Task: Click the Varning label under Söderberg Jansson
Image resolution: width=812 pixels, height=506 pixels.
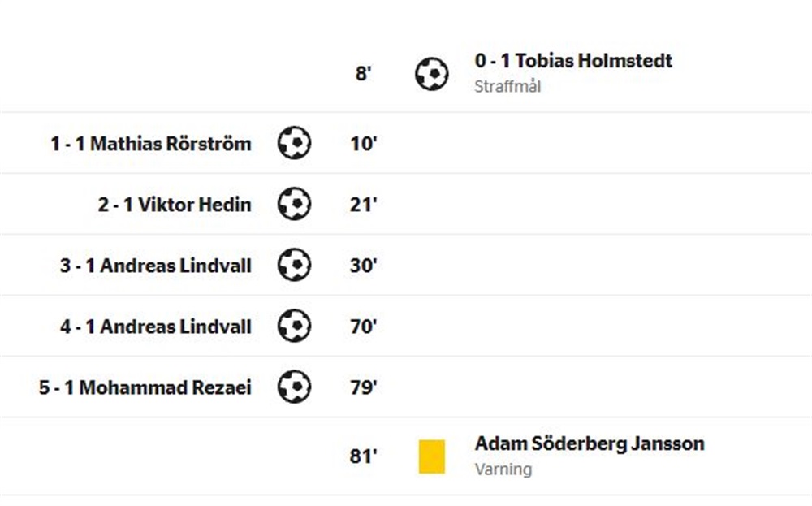Action: 503,469
